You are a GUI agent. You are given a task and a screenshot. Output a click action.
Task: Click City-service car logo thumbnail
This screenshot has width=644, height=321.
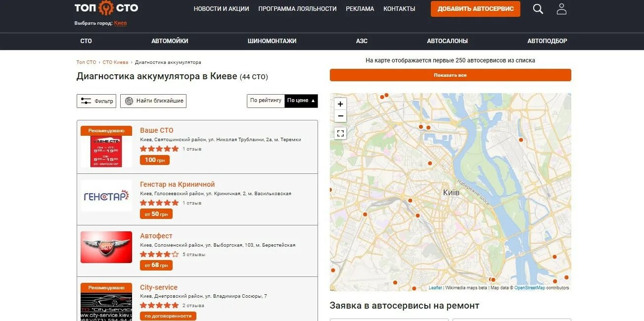point(106,306)
